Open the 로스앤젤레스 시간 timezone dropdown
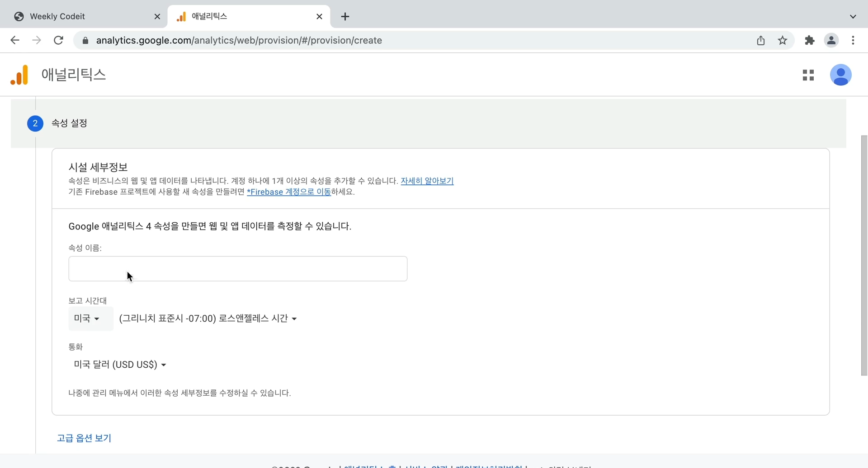 coord(208,319)
